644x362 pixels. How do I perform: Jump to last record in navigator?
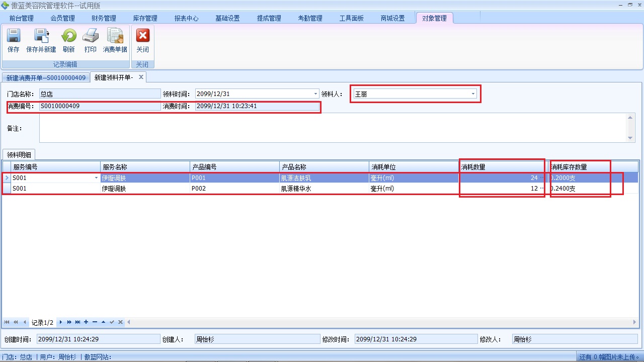pos(77,322)
